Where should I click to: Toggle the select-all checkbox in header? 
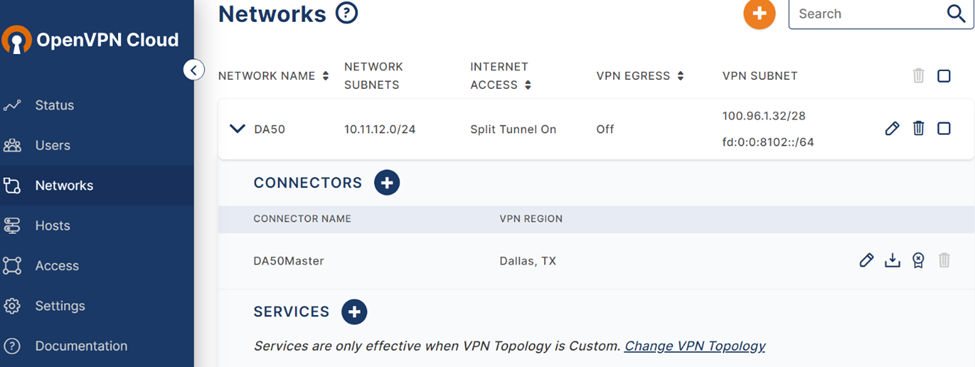[x=944, y=76]
